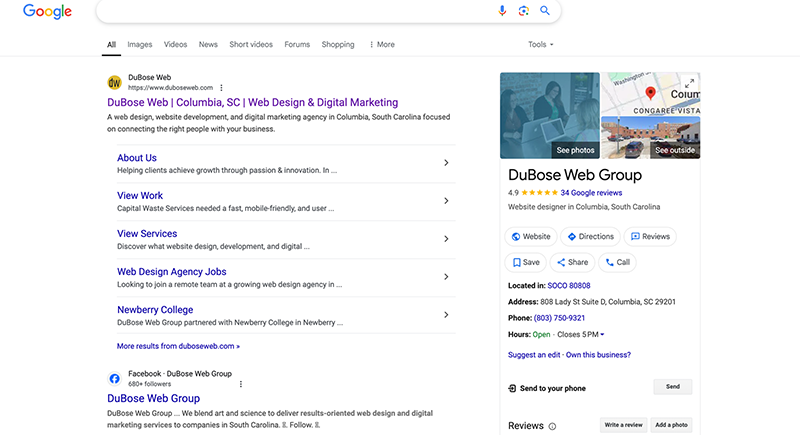
Task: Open Web Design Agency Jobs link
Action: click(171, 272)
